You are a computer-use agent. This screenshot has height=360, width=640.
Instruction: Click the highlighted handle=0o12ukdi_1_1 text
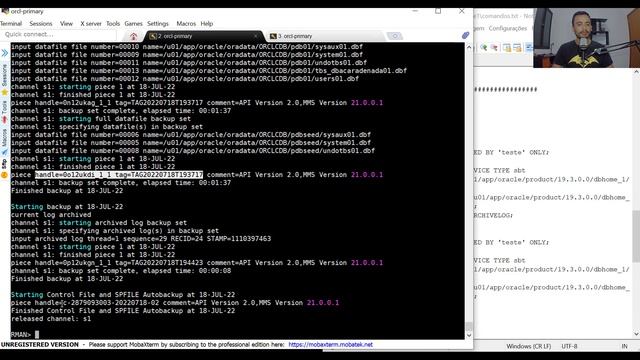click(x=119, y=175)
